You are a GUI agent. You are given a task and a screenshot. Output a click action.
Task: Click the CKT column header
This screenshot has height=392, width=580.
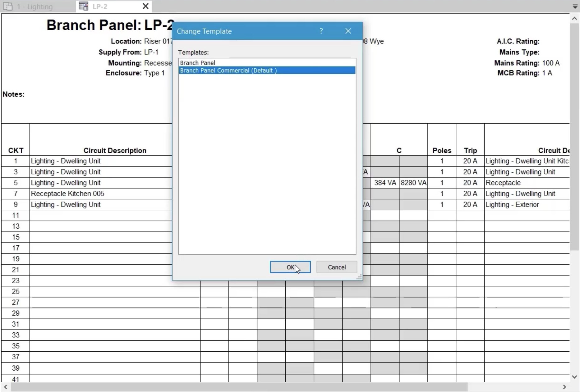(16, 150)
